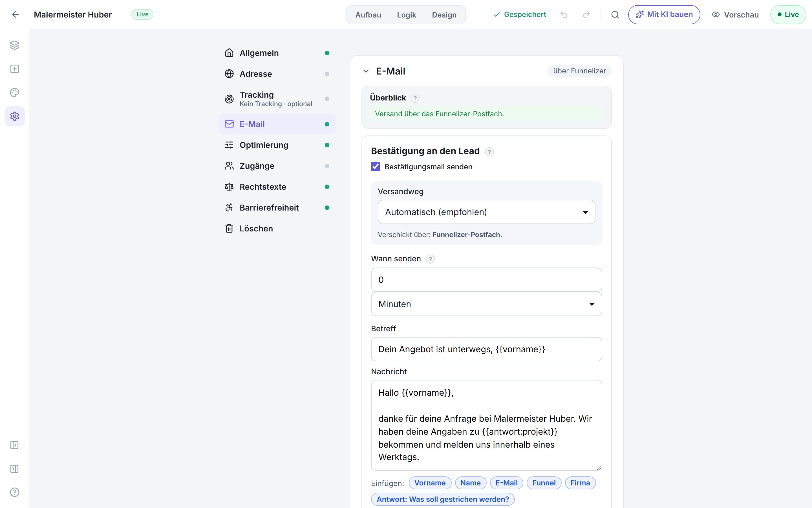
Task: Collapse the left panel icon
Action: (14, 445)
